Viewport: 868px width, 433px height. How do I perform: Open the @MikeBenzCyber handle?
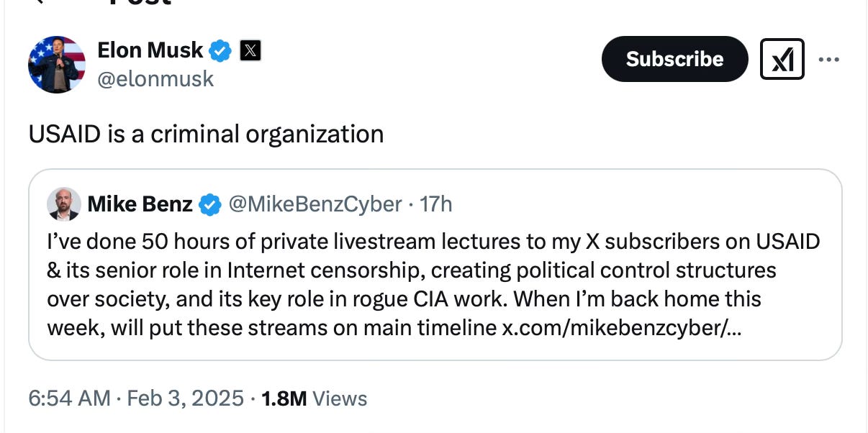(315, 204)
